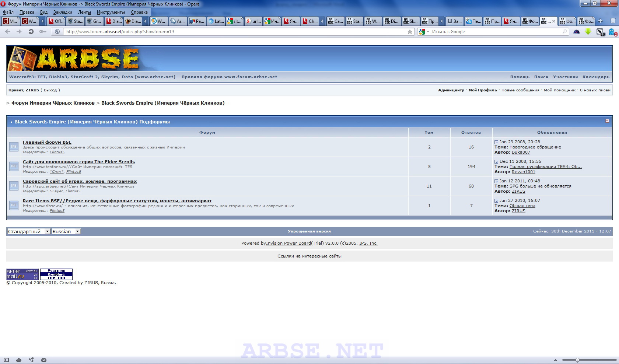Open Ссылки на интересные сайты link
This screenshot has height=364, width=619.
309,256
